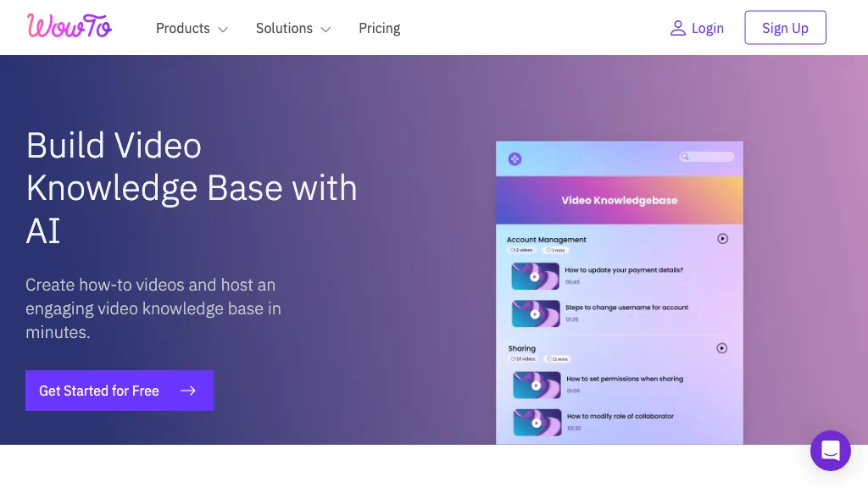Play the modify collaborator role video thumbnail
The image size is (868, 488).
click(x=536, y=422)
